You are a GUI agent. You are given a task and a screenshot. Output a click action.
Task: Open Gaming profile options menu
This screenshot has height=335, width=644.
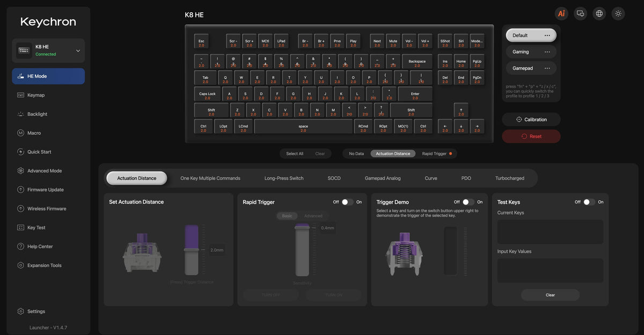547,52
